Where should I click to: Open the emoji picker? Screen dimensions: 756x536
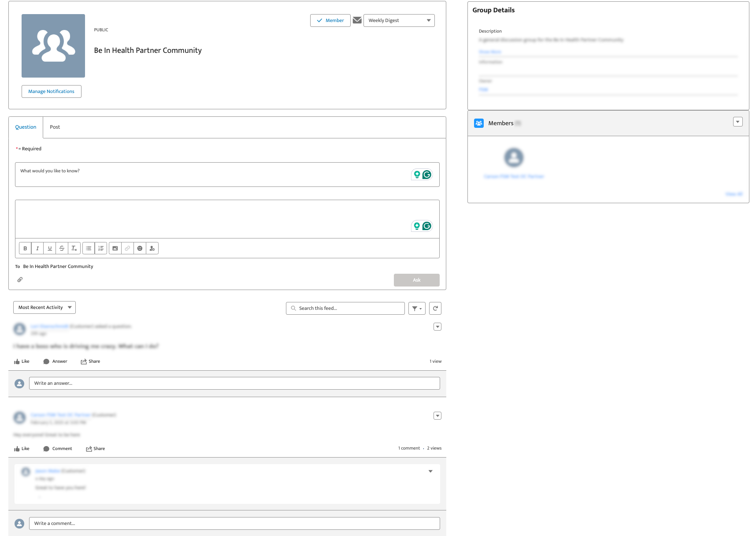tap(140, 248)
